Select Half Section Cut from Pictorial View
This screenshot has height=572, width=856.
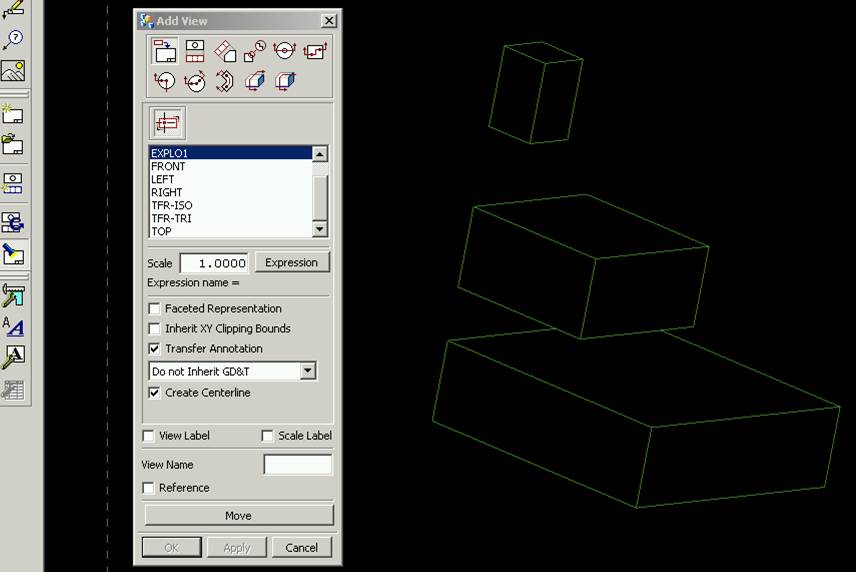pos(284,81)
